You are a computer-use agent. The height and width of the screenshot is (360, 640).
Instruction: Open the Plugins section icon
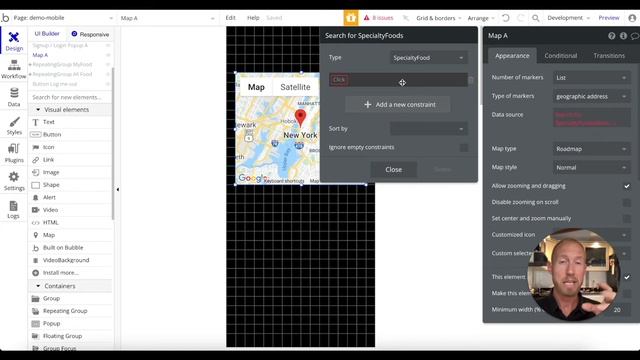[13, 149]
